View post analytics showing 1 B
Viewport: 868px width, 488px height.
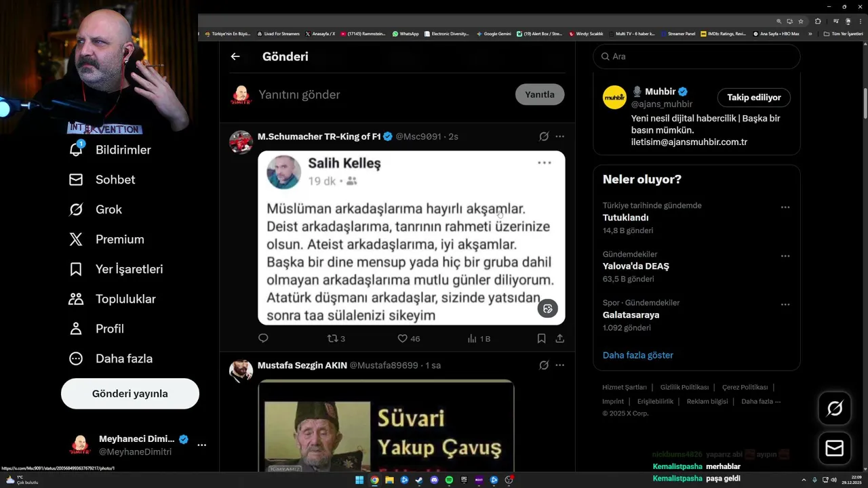(x=479, y=338)
